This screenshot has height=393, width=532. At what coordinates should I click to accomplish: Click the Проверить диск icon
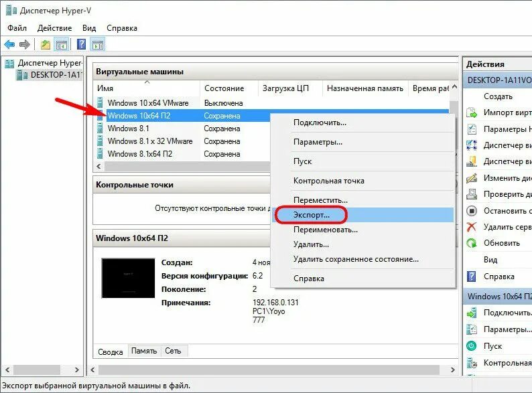(x=472, y=194)
